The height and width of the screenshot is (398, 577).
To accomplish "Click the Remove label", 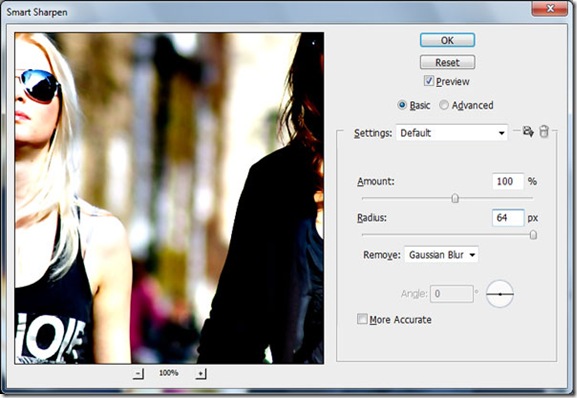I will (382, 255).
